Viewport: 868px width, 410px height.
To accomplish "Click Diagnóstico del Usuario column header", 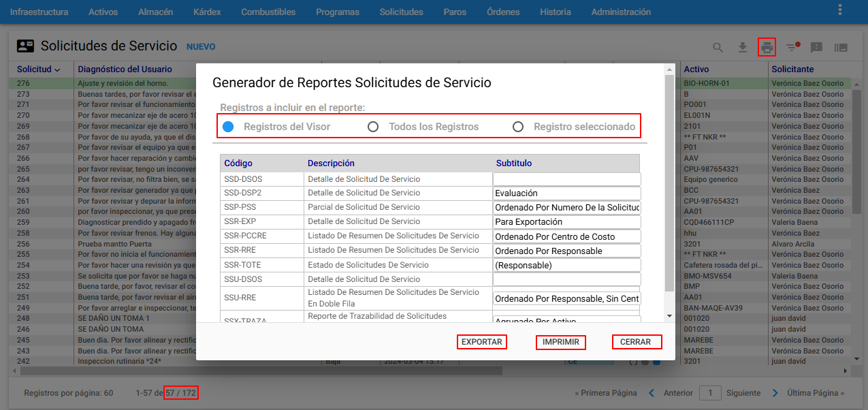I will [125, 69].
